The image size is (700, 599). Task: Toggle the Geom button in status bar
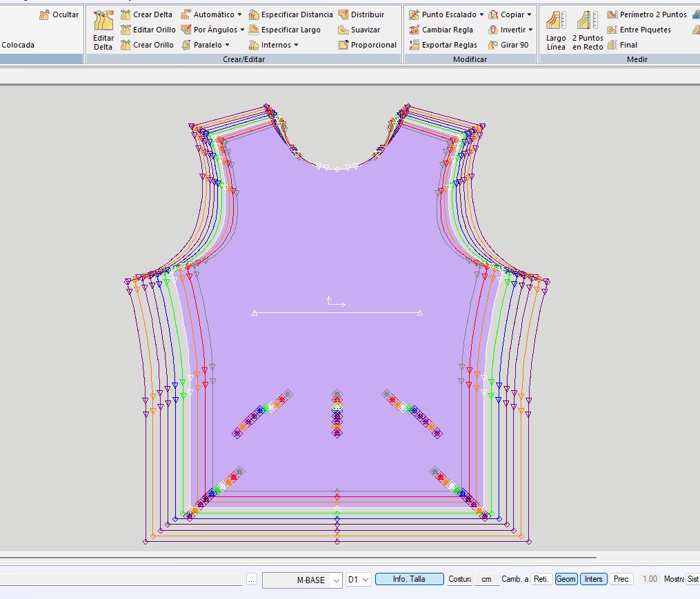(x=566, y=579)
